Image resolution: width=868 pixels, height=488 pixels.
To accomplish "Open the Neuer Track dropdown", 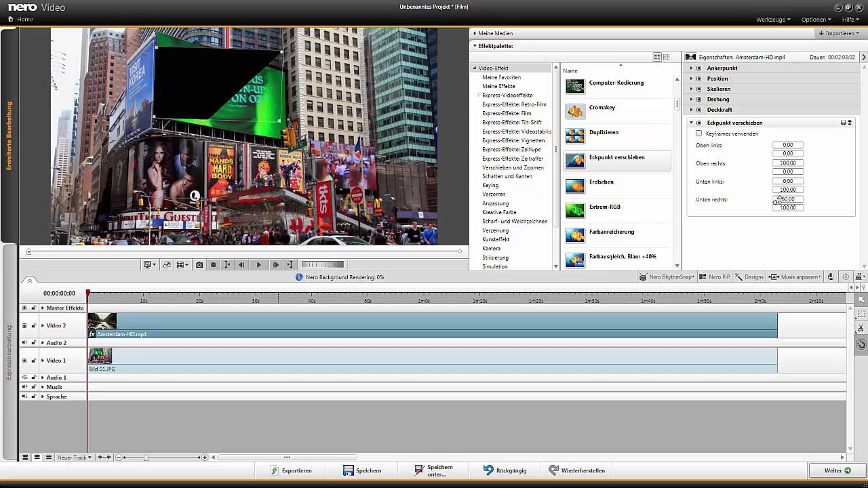I will 74,457.
